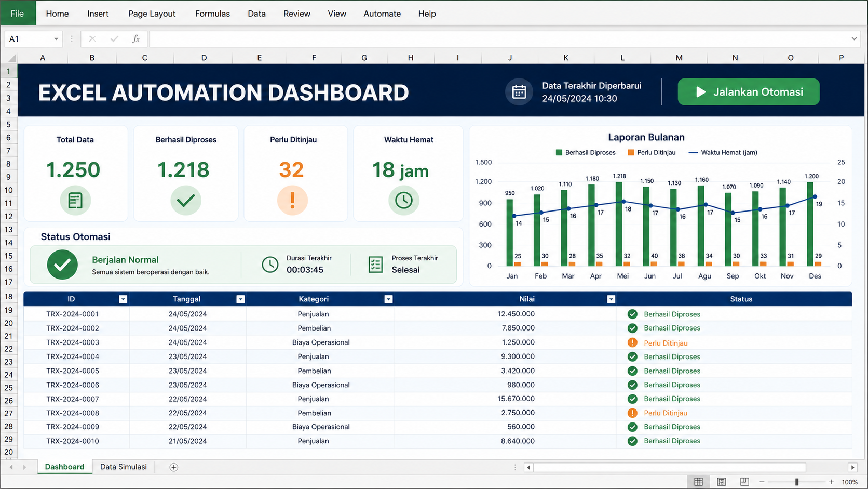The image size is (868, 489).
Task: Open the ID column filter dropdown
Action: tap(123, 299)
